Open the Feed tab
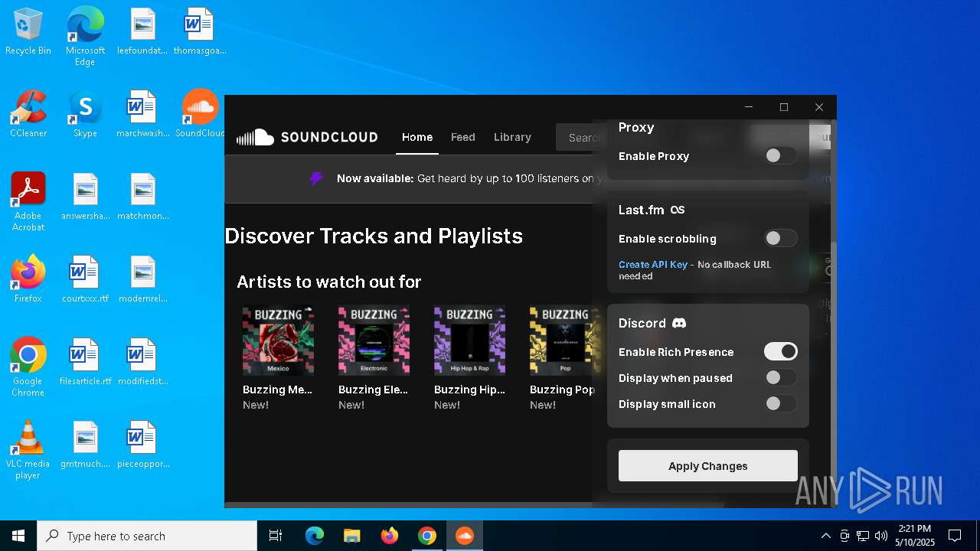Viewport: 980px width, 551px height. point(463,138)
